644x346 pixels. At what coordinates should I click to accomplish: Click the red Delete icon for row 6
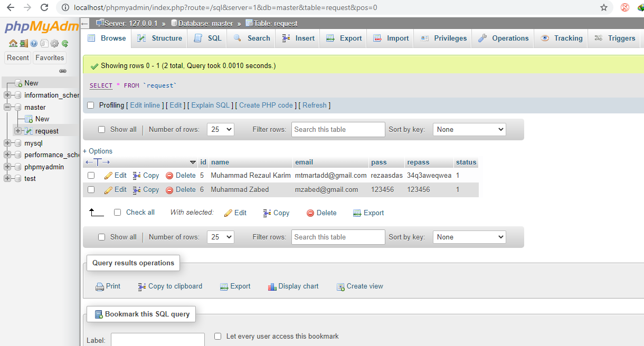click(169, 190)
